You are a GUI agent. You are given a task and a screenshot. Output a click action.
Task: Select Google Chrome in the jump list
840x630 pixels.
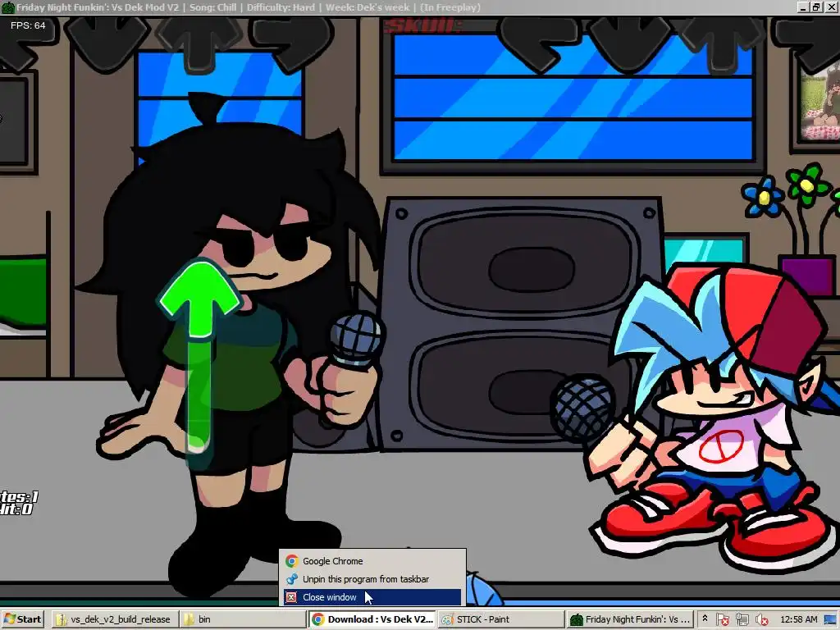(x=372, y=561)
